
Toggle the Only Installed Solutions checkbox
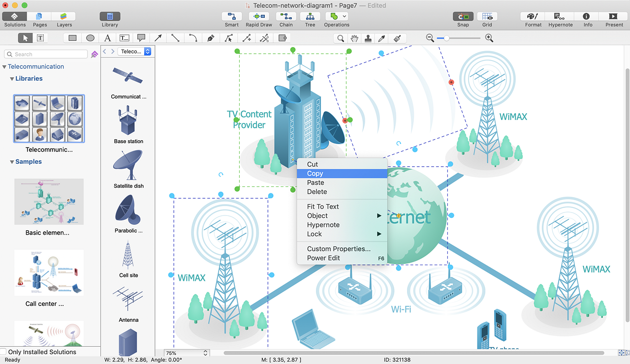click(3, 352)
